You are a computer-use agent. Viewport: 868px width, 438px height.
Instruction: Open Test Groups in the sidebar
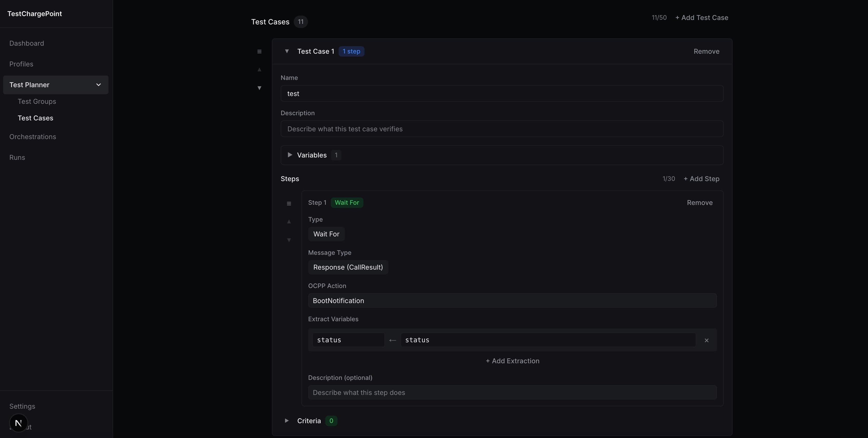[x=37, y=101]
